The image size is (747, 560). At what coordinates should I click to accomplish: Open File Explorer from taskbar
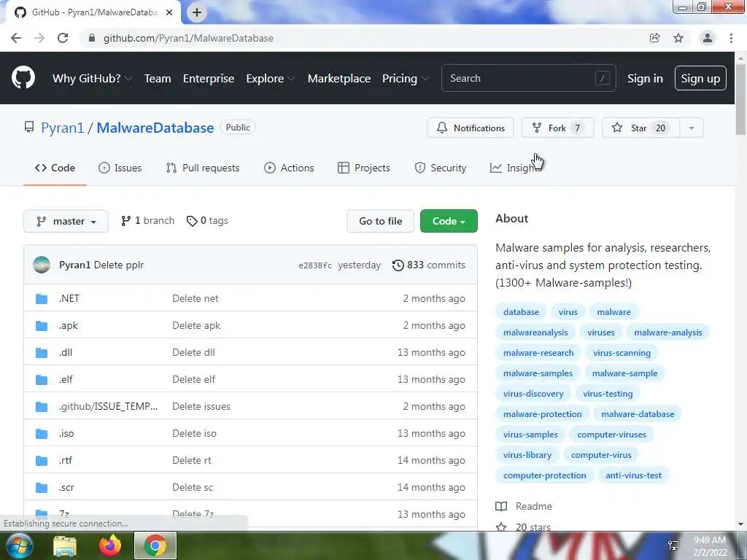65,545
